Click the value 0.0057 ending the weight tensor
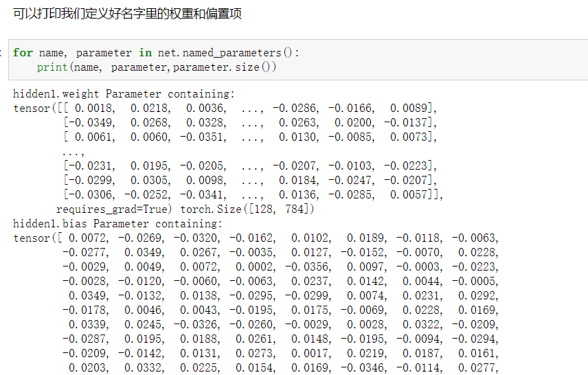The height and width of the screenshot is (375, 588). point(409,194)
